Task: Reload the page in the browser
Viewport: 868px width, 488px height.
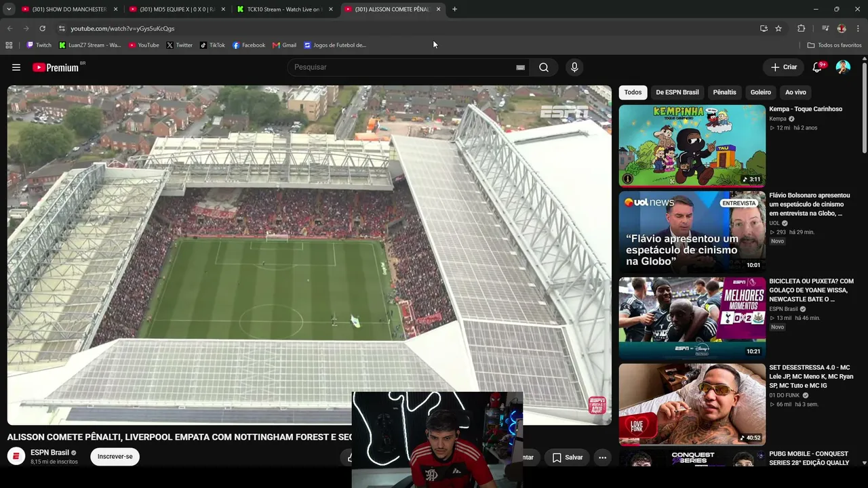Action: pos(42,28)
